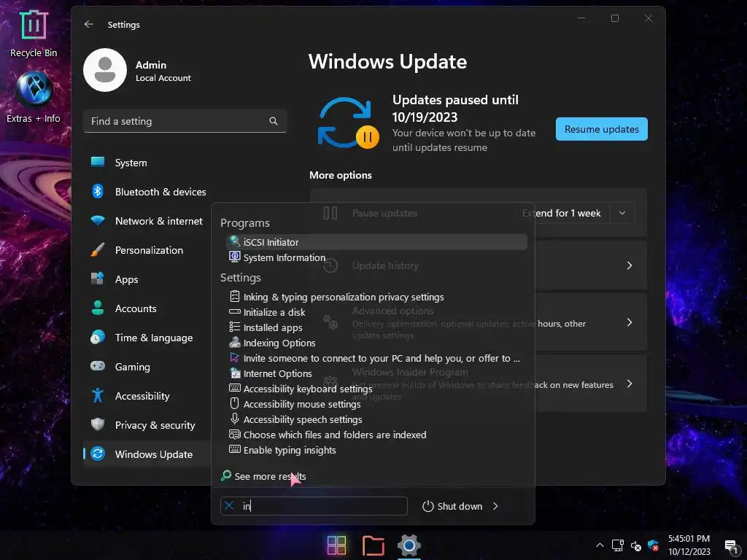
Task: Focus the Find a setting field
Action: click(x=185, y=122)
